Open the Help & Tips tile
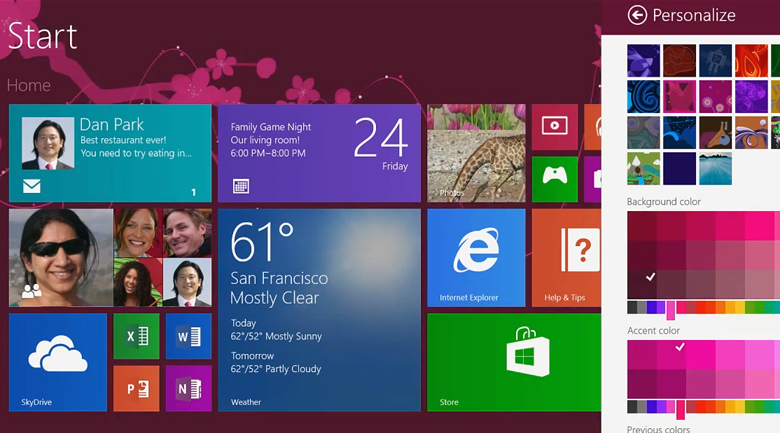The height and width of the screenshot is (433, 780). [x=565, y=258]
